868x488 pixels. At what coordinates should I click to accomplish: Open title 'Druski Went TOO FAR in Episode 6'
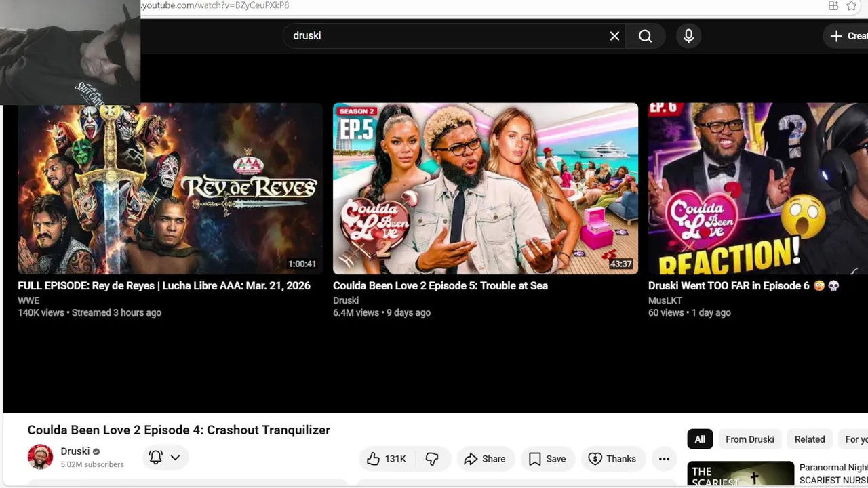744,286
